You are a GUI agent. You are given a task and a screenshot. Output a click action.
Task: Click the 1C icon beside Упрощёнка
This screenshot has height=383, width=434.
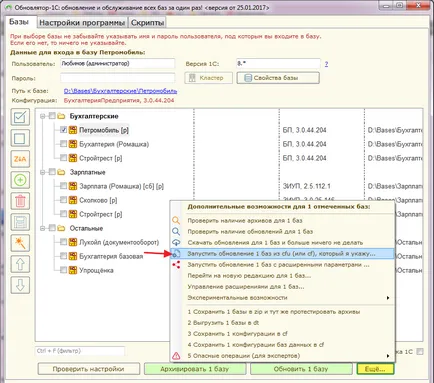click(73, 270)
